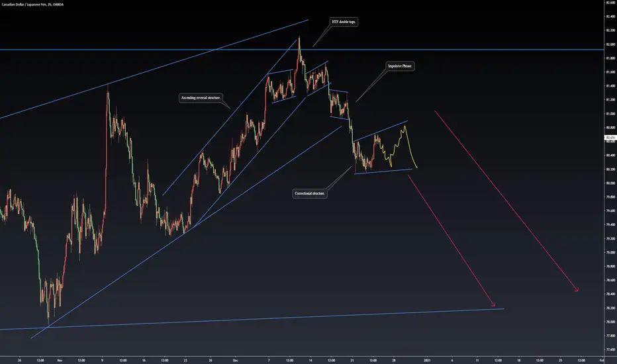Click the 82.600 price axis label
This screenshot has width=617, height=364.
[x=610, y=3]
